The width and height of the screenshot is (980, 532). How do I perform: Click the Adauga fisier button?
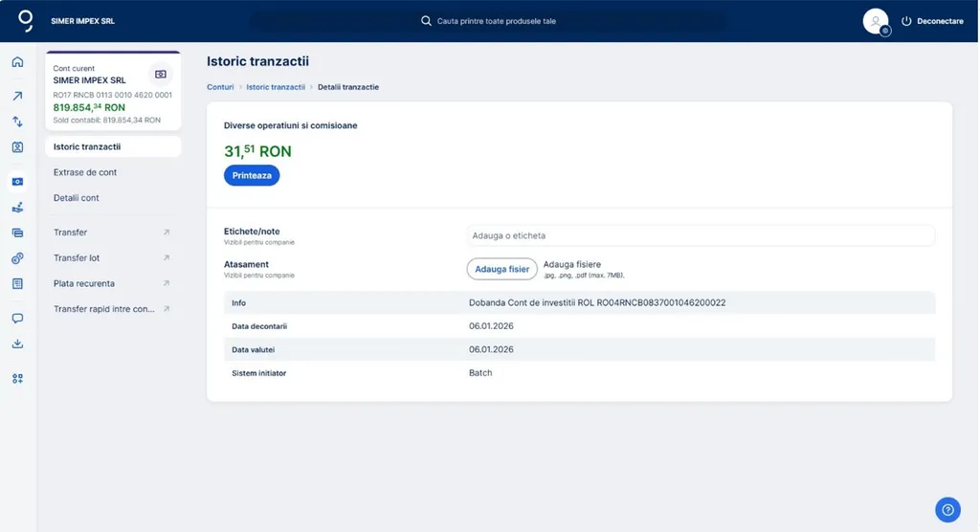[x=501, y=269]
